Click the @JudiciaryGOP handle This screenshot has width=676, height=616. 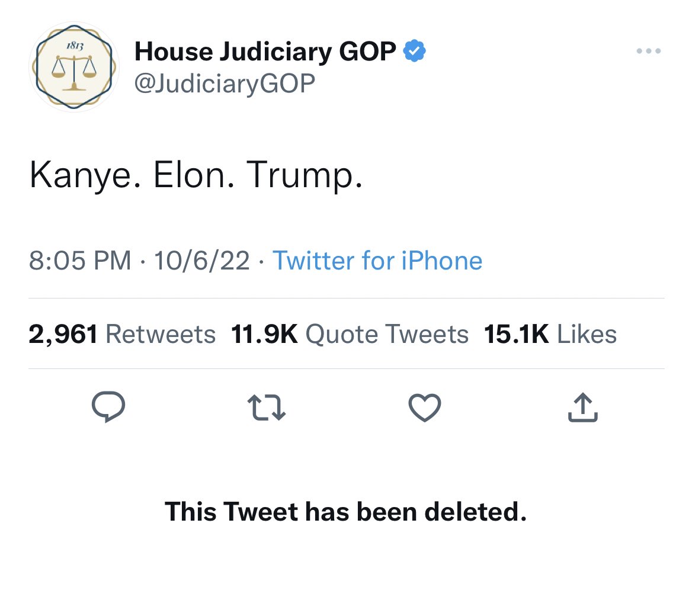(x=225, y=84)
